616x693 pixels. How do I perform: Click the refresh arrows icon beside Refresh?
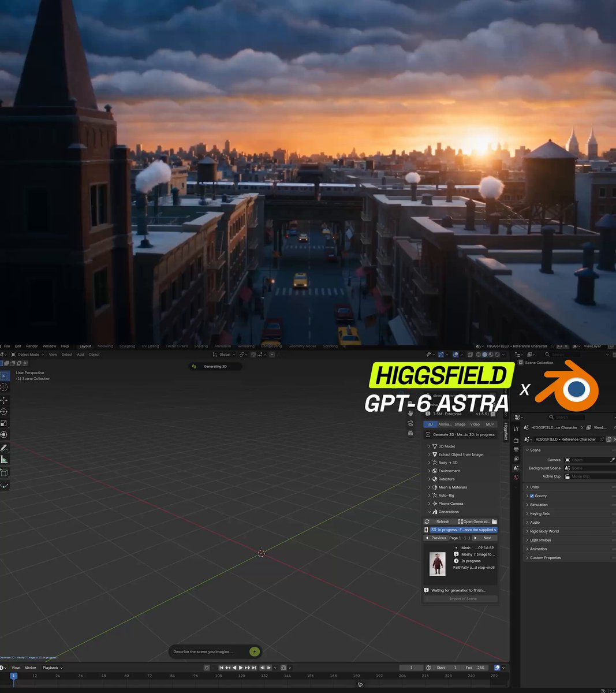click(427, 521)
